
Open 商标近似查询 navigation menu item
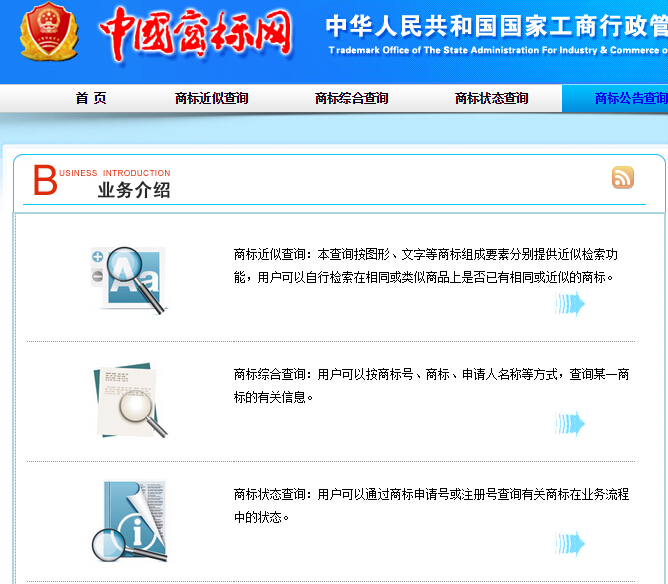pyautogui.click(x=212, y=98)
